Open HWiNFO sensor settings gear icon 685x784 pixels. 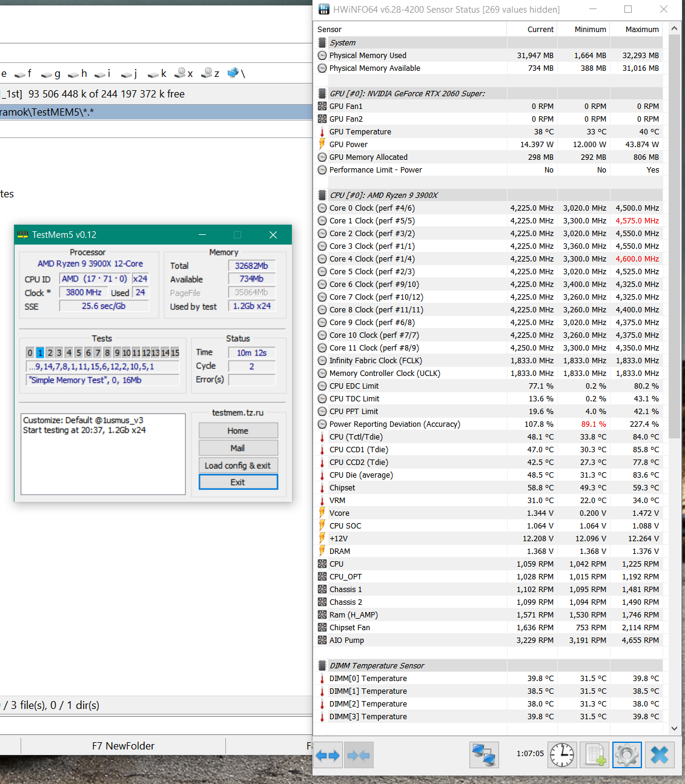627,756
